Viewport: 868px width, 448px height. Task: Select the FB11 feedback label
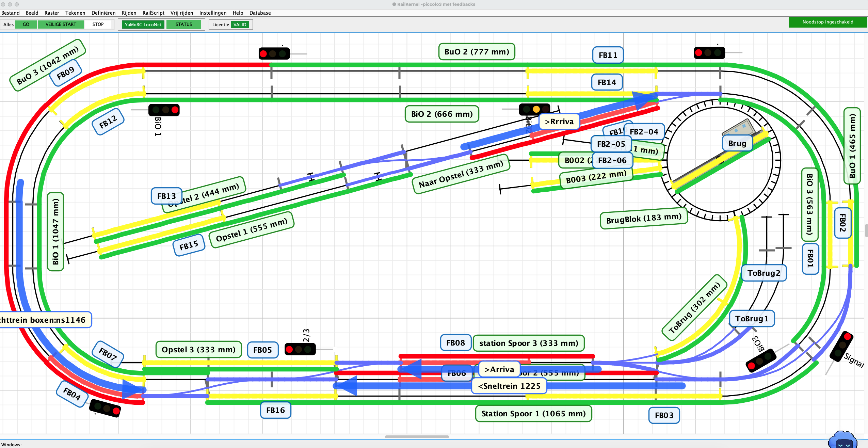[x=608, y=55]
